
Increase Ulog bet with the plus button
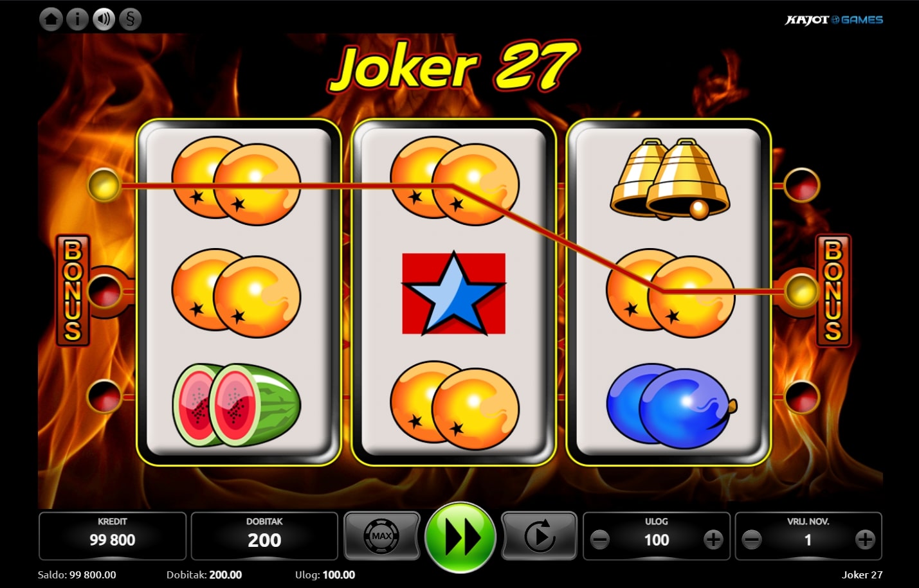(713, 540)
